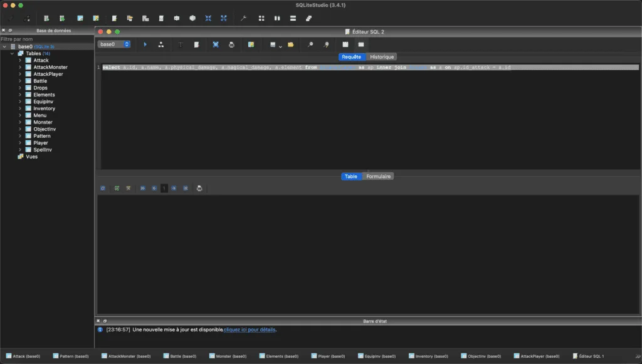Show results in separate tab icon

click(345, 44)
